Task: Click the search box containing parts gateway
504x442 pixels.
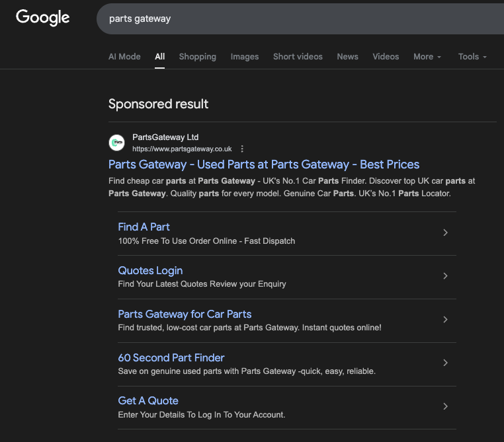Action: click(x=300, y=19)
